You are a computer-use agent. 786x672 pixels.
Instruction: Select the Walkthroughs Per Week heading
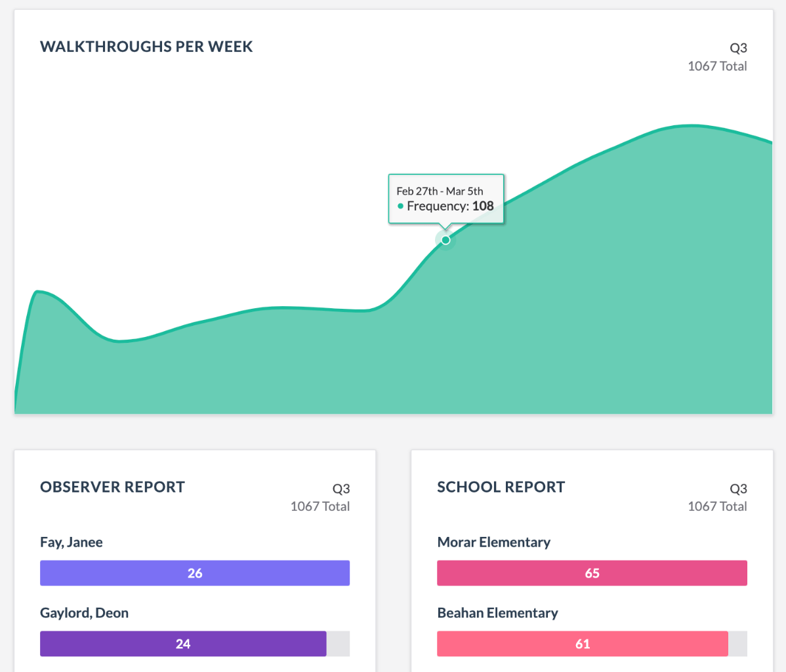click(x=146, y=47)
